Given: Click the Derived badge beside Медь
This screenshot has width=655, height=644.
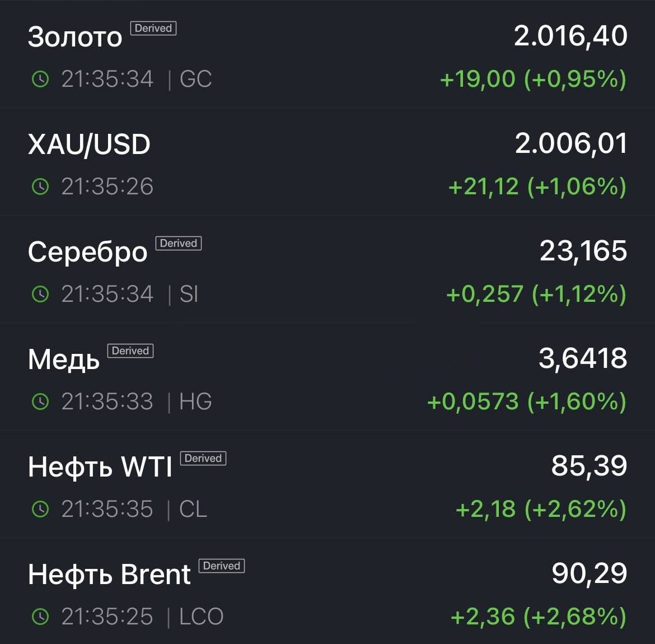Looking at the screenshot, I should 130,351.
